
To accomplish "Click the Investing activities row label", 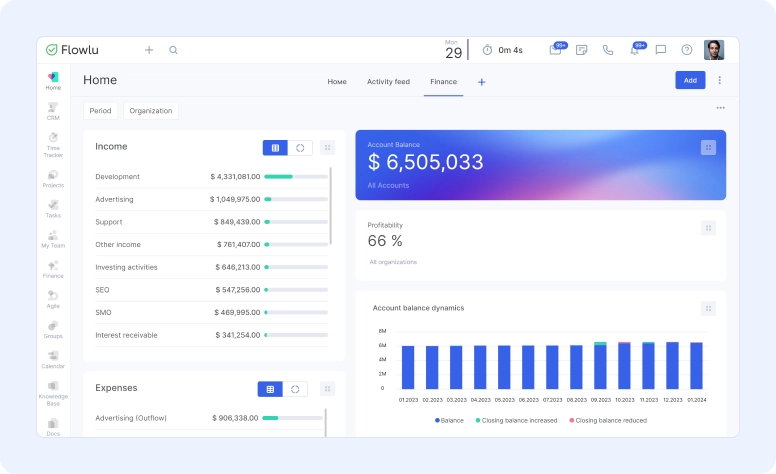I will pyautogui.click(x=126, y=267).
